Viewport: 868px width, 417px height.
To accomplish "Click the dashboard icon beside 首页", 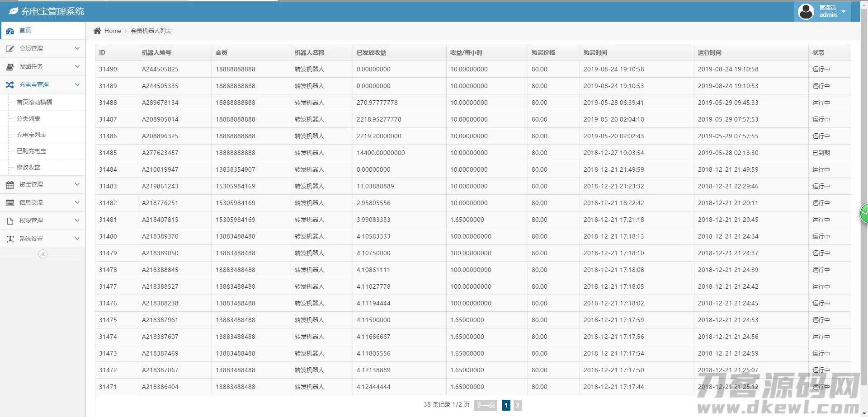I will pyautogui.click(x=10, y=31).
